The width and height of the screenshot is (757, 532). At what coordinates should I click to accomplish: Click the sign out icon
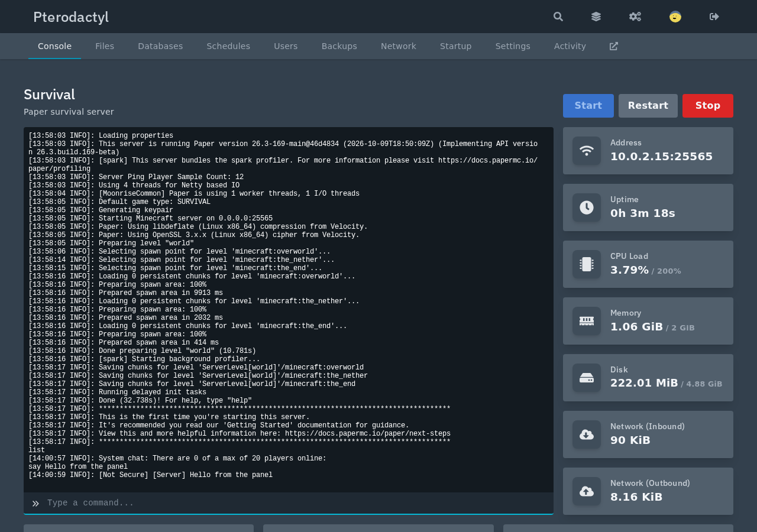point(714,17)
